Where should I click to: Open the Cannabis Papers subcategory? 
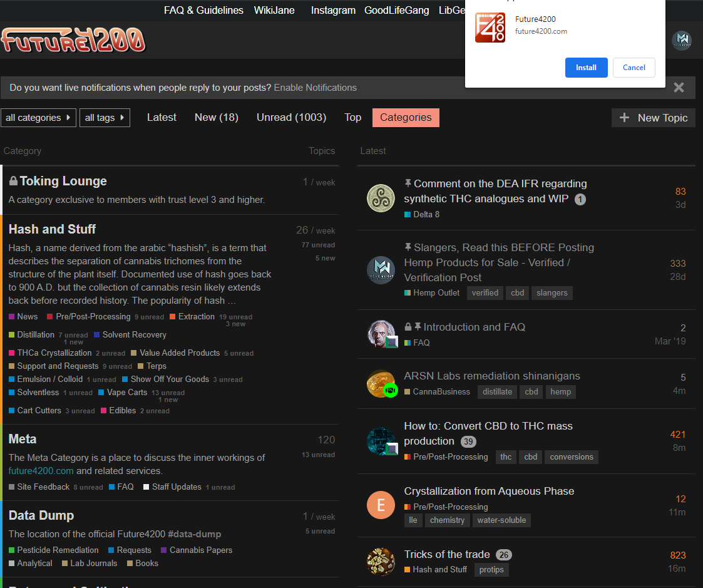(197, 550)
